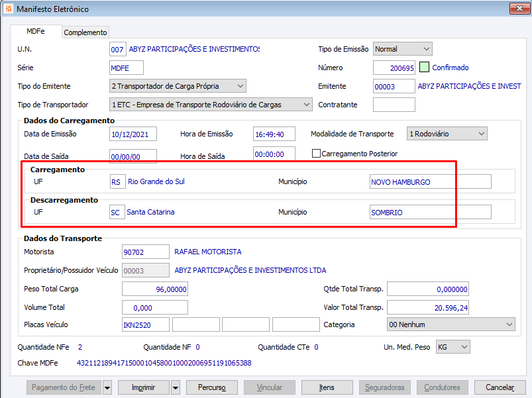Click the Volume Total field
This screenshot has width=532, height=398.
[x=155, y=307]
